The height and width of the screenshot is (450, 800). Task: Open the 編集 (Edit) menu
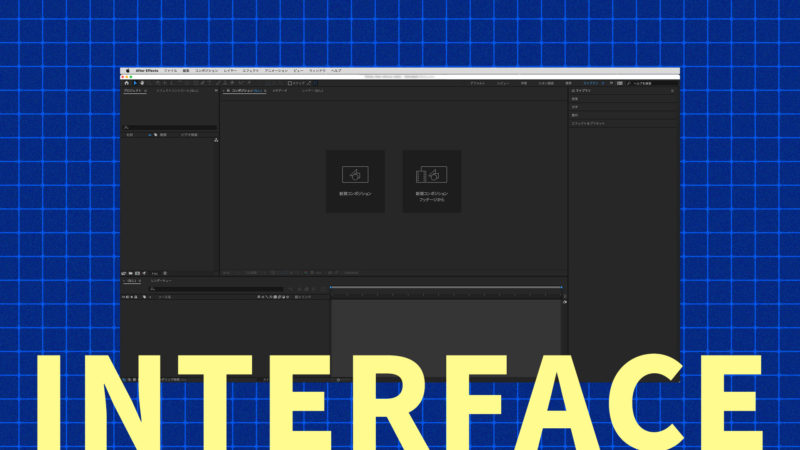[186, 71]
